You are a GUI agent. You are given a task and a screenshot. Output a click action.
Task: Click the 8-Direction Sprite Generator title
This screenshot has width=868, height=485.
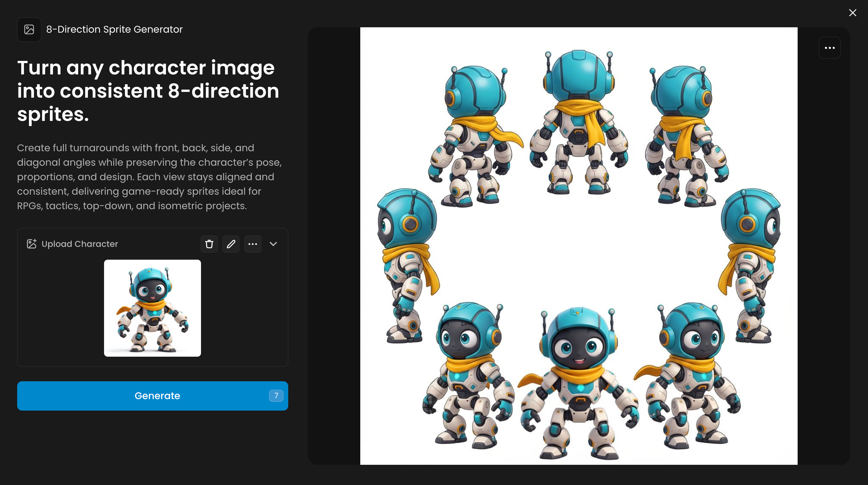pyautogui.click(x=114, y=30)
